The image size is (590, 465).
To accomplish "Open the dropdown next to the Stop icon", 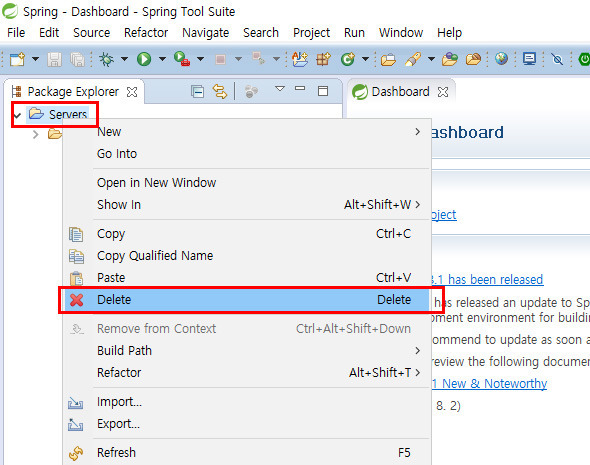I will pyautogui.click(x=238, y=59).
